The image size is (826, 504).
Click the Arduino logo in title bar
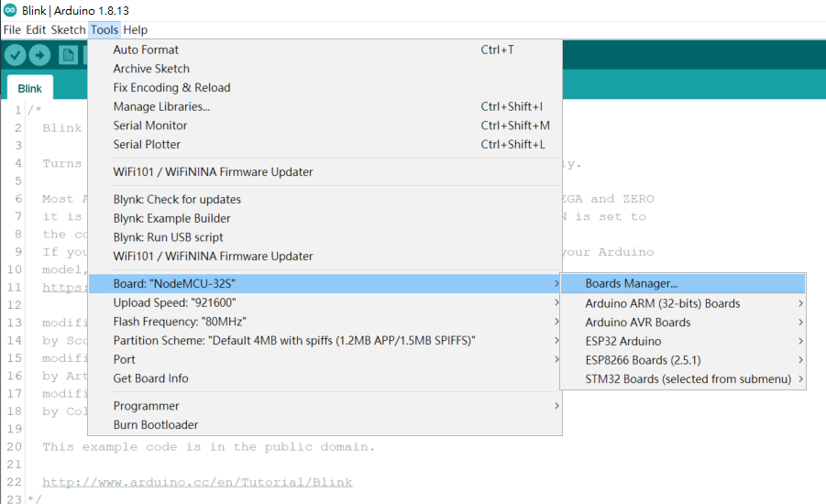pos(10,10)
